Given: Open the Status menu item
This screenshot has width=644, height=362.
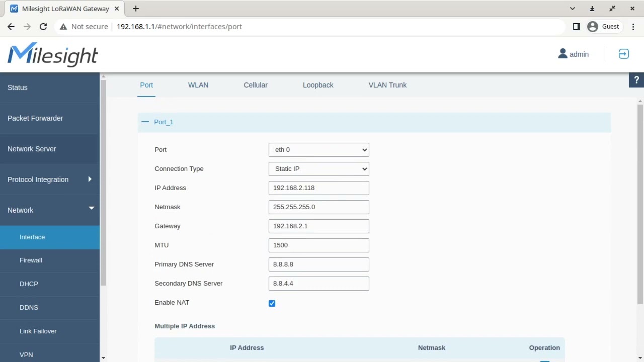Looking at the screenshot, I should point(50,87).
